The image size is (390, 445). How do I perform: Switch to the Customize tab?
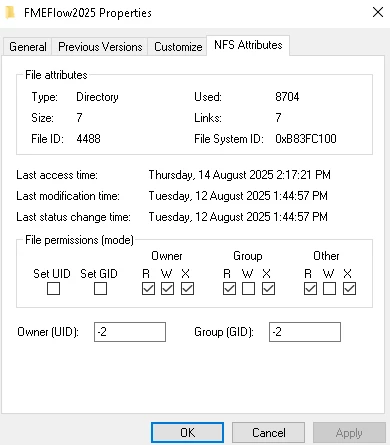click(x=178, y=47)
